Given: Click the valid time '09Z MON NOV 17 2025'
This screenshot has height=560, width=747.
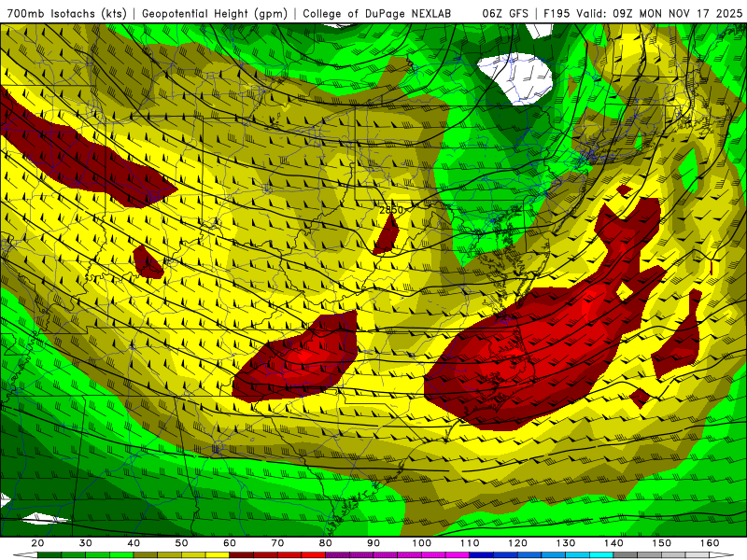Looking at the screenshot, I should coord(678,14).
